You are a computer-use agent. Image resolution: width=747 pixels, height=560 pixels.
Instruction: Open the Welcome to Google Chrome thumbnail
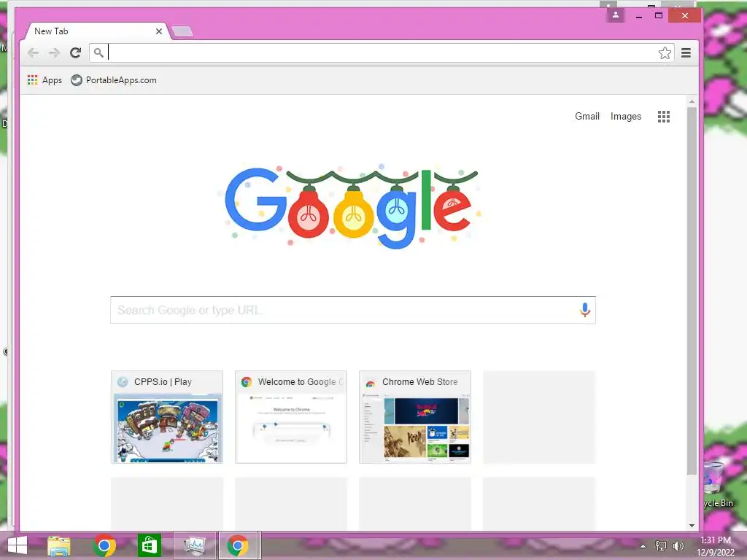(291, 416)
